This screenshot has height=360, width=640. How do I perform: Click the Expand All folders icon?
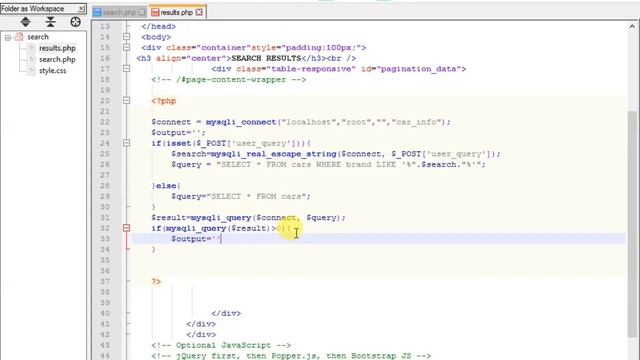pos(26,22)
